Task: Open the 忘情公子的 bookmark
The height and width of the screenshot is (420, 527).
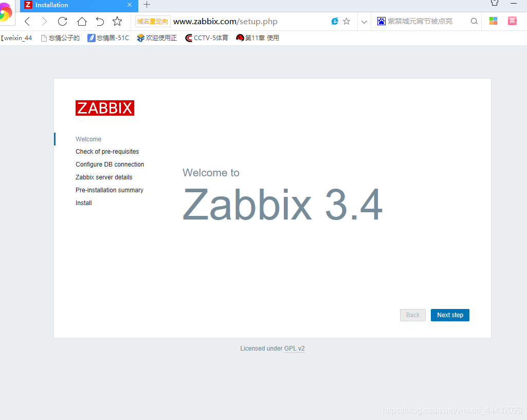Action: coord(60,38)
